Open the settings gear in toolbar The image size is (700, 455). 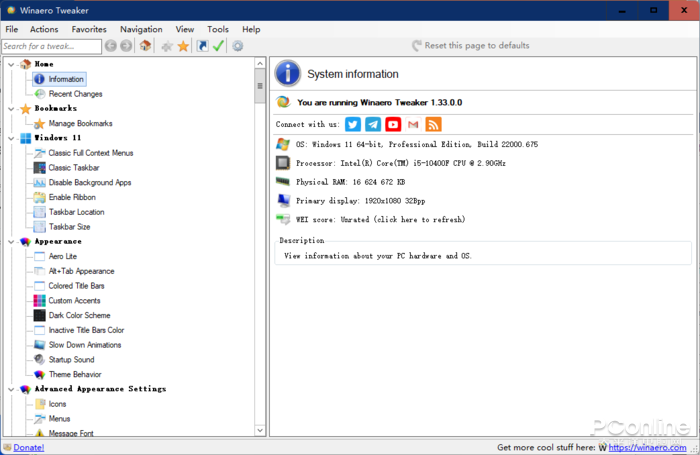click(238, 46)
